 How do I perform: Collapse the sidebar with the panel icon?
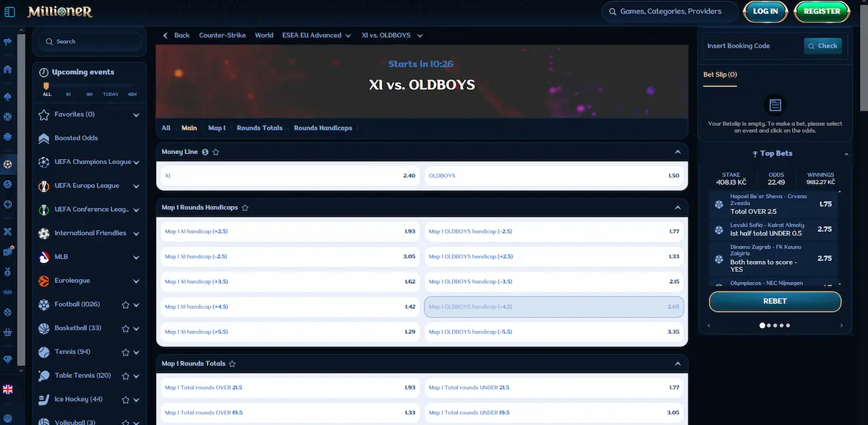click(9, 12)
